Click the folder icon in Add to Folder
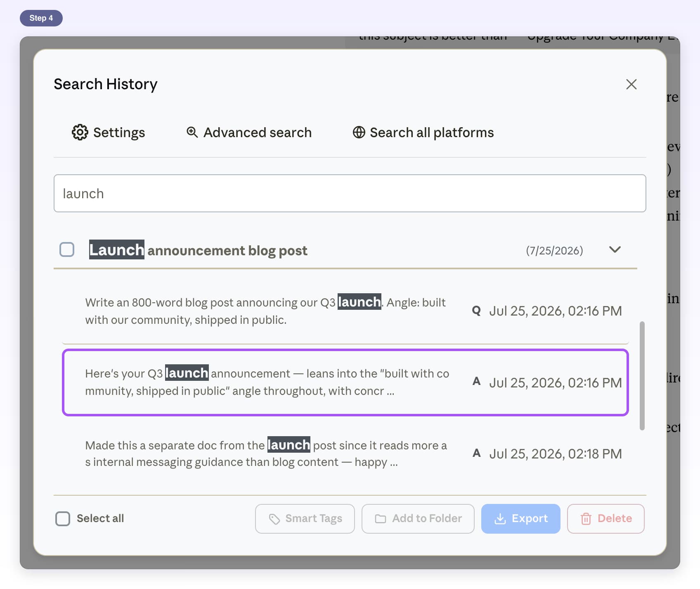The height and width of the screenshot is (589, 700). pos(380,519)
